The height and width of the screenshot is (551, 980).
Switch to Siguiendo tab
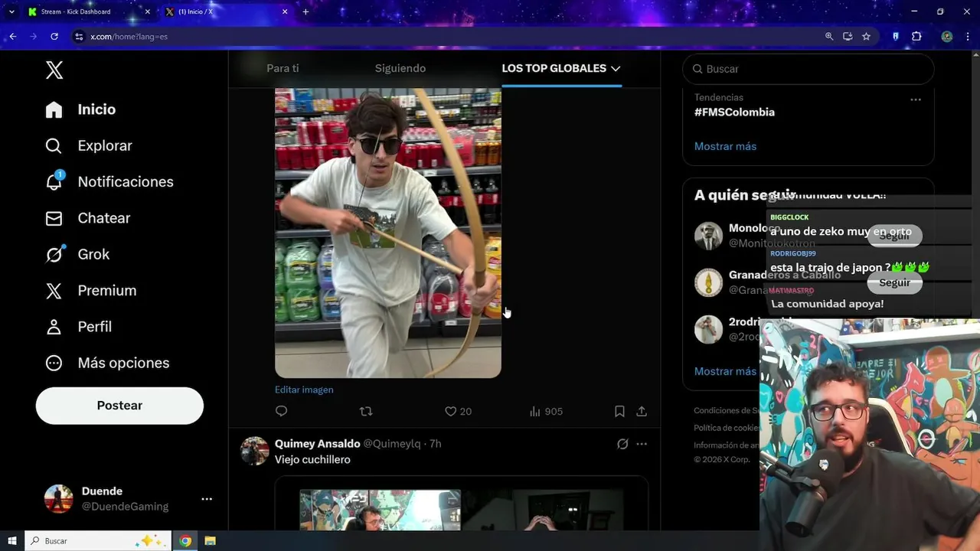coord(400,68)
